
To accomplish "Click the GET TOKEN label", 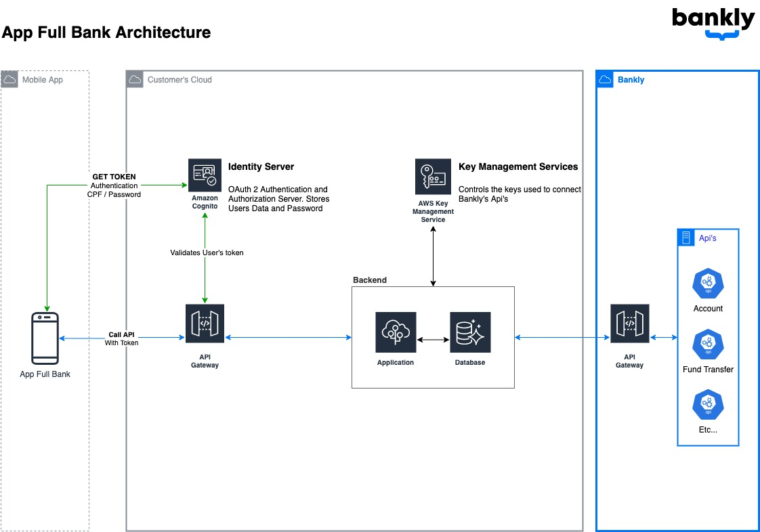I will tap(114, 176).
